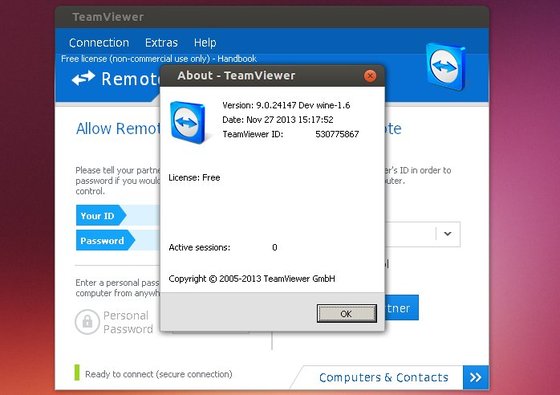The height and width of the screenshot is (395, 560).
Task: Click the Remote Control double-arrow icon
Action: pos(83,78)
